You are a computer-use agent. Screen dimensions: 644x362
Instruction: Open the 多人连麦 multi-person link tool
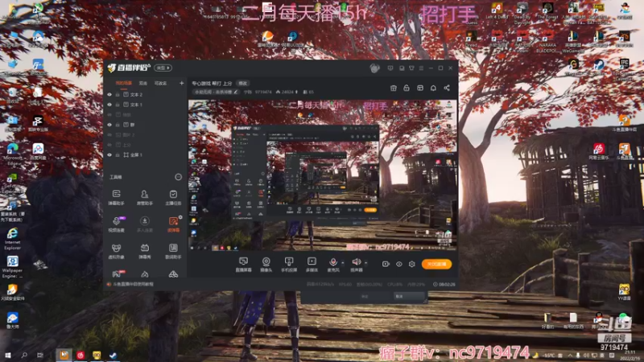pyautogui.click(x=145, y=224)
